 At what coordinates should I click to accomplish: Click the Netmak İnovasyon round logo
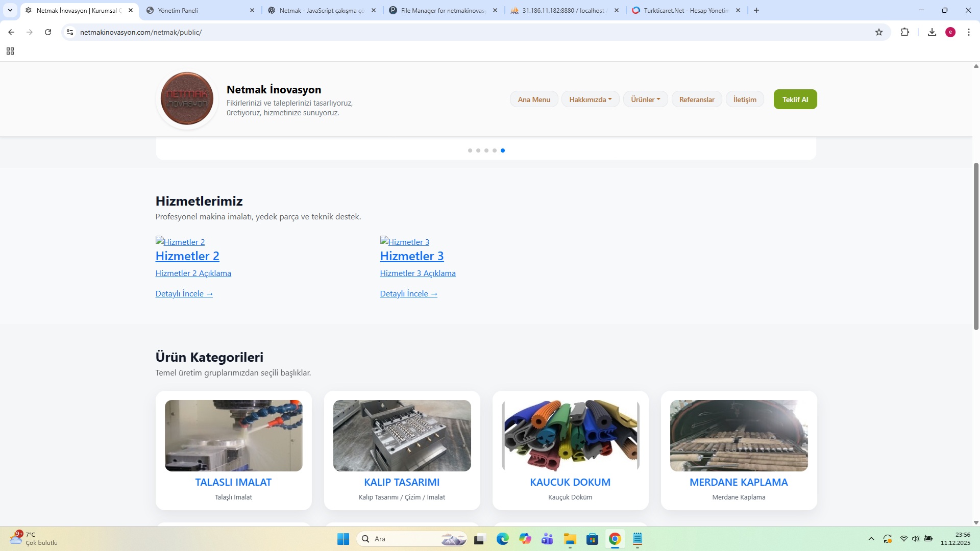(187, 99)
